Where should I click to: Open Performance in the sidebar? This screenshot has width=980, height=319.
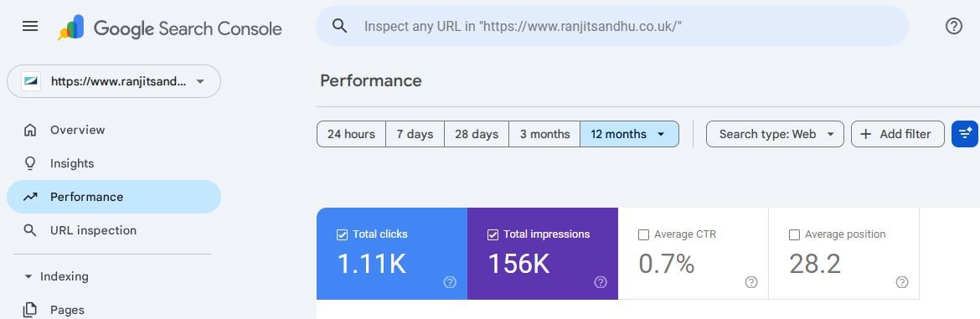(114, 197)
